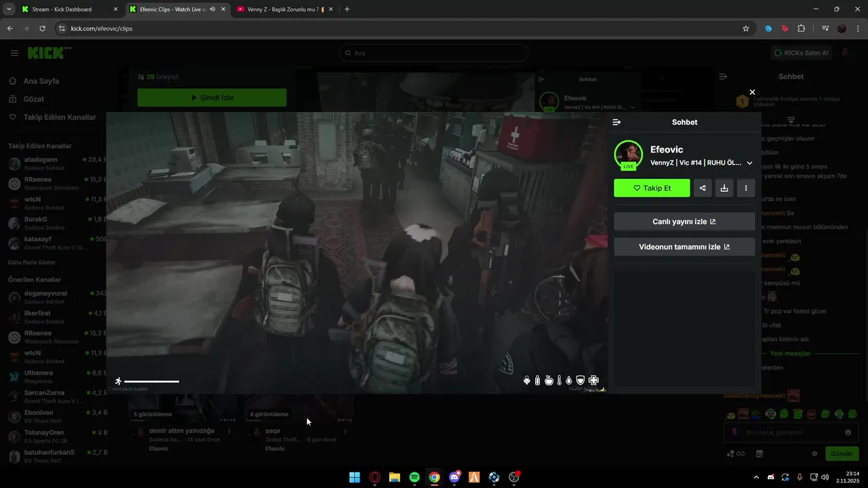
Task: Open the channel shop icon below chat
Action: click(x=759, y=453)
